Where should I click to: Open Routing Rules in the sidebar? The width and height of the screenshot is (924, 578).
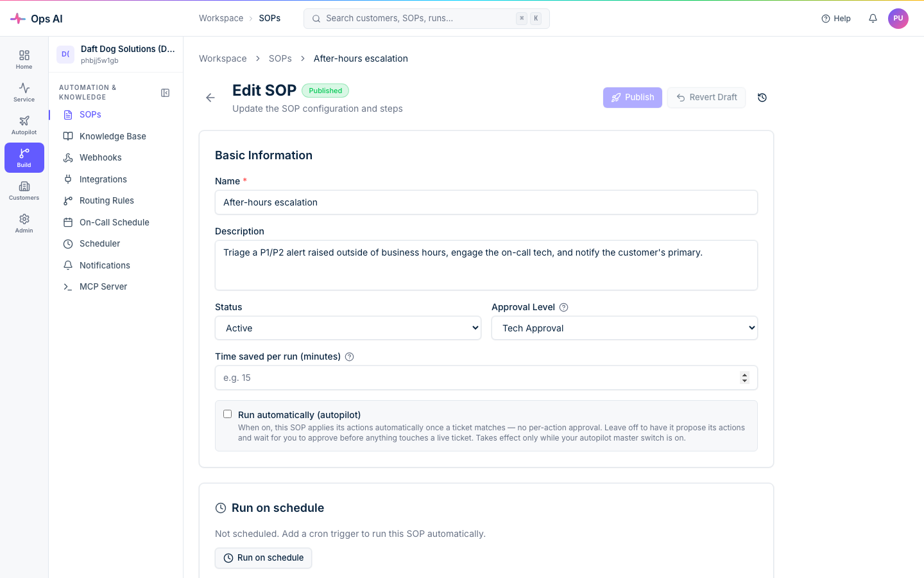(x=116, y=201)
